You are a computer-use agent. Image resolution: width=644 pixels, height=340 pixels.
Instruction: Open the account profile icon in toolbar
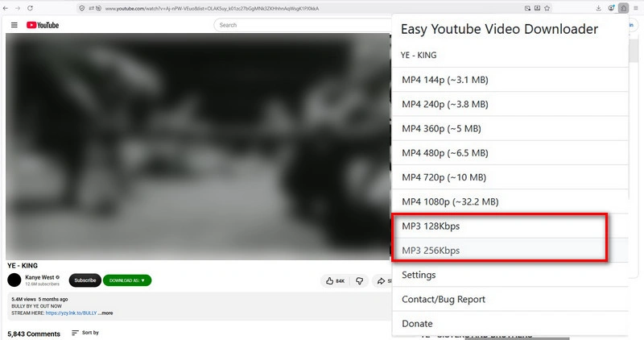(x=612, y=8)
